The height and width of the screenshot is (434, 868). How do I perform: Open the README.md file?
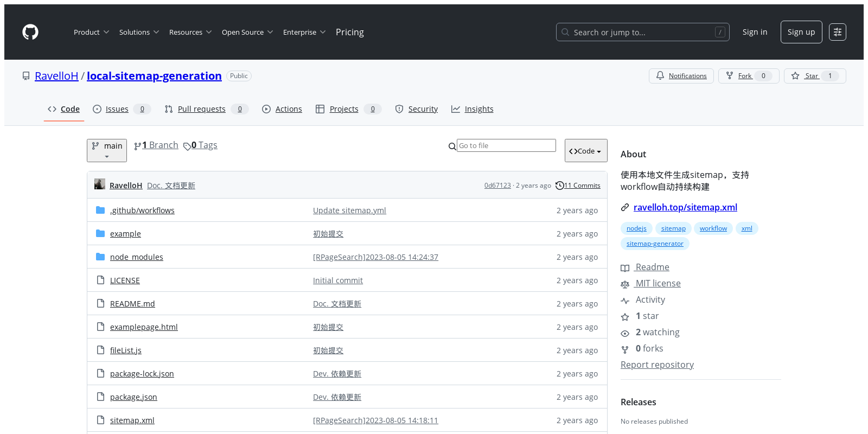point(132,304)
